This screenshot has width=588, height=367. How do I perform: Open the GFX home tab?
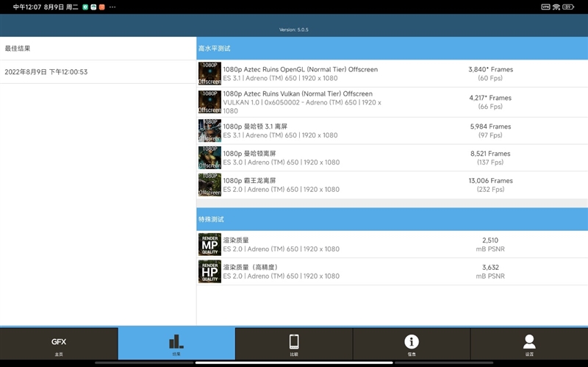point(59,343)
